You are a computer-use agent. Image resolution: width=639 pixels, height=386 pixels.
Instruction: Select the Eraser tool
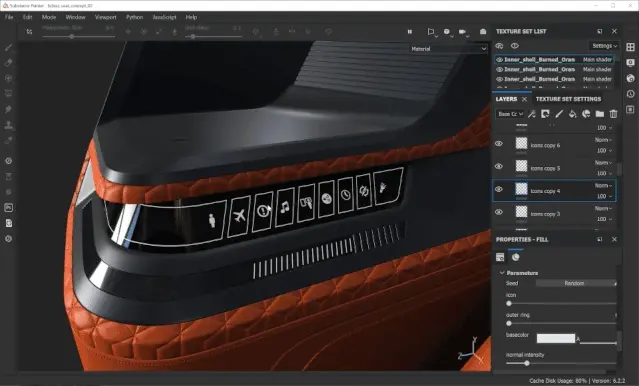8,63
